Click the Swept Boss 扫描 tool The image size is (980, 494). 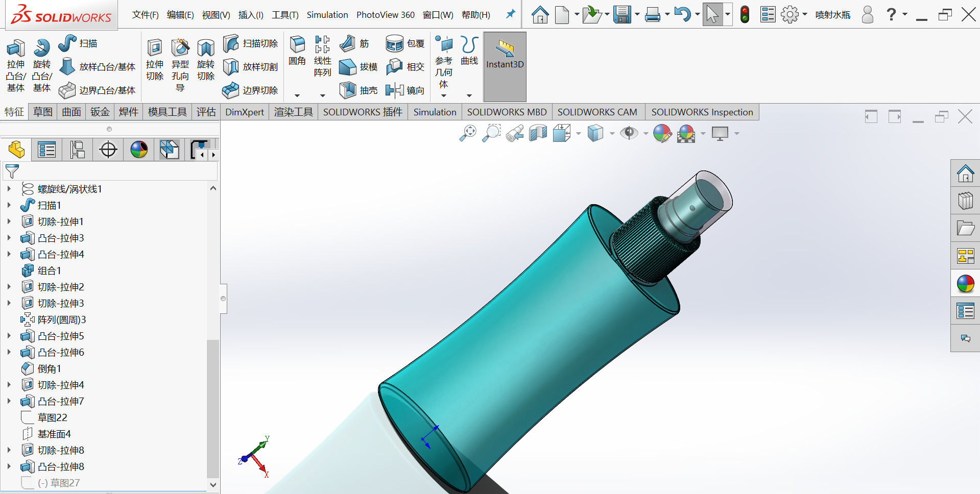(78, 43)
